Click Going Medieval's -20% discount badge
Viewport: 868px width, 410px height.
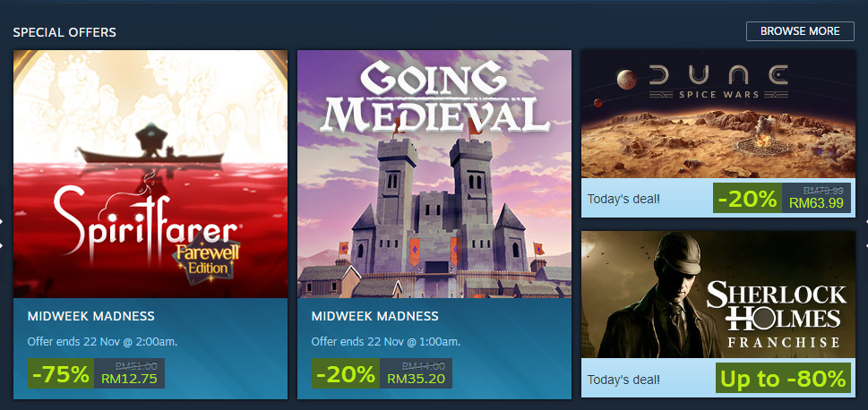345,373
